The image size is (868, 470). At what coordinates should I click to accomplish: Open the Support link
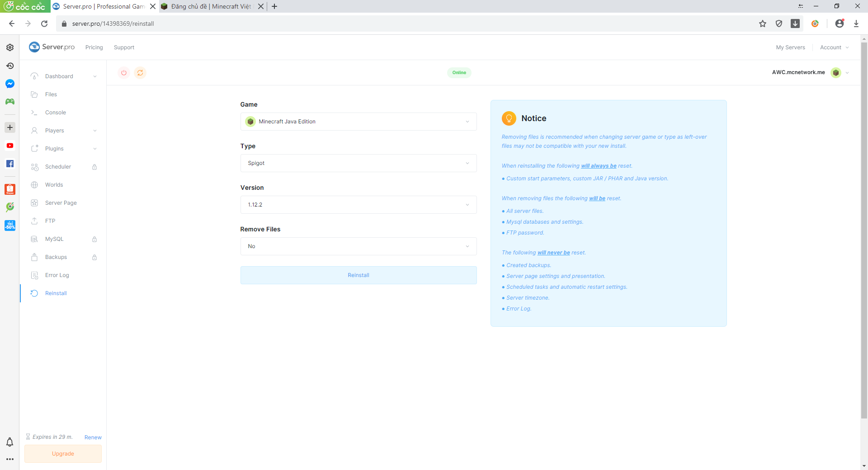(x=124, y=47)
